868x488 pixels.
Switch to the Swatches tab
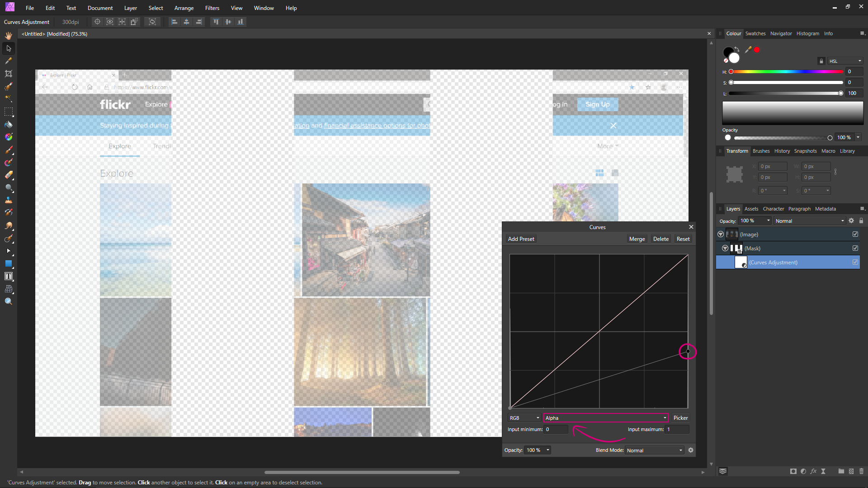[x=755, y=33]
